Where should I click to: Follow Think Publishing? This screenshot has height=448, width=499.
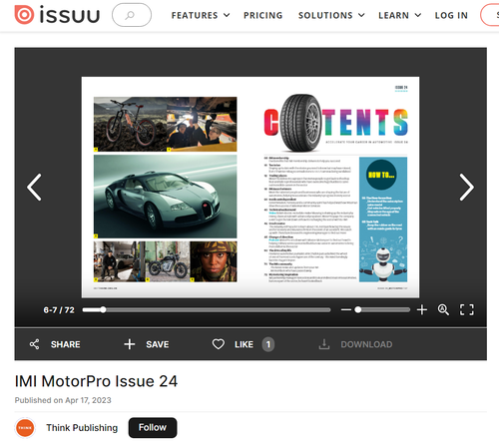pyautogui.click(x=153, y=428)
